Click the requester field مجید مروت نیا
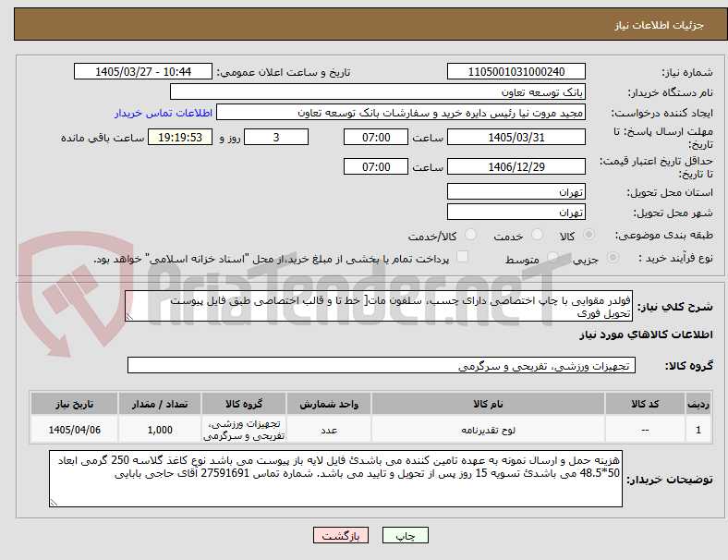This screenshot has height=560, width=728. (x=401, y=113)
